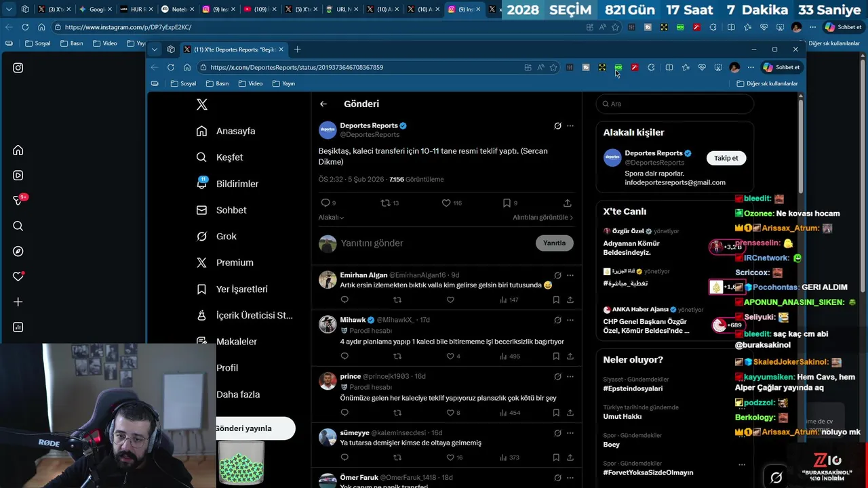Reload the X page in front browser
Image resolution: width=868 pixels, height=488 pixels.
tap(171, 67)
